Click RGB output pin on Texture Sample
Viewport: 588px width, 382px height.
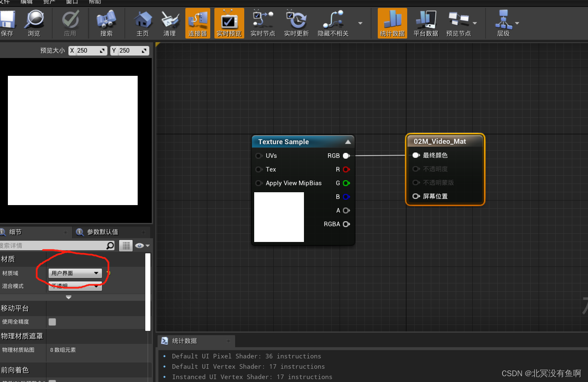pyautogui.click(x=346, y=156)
